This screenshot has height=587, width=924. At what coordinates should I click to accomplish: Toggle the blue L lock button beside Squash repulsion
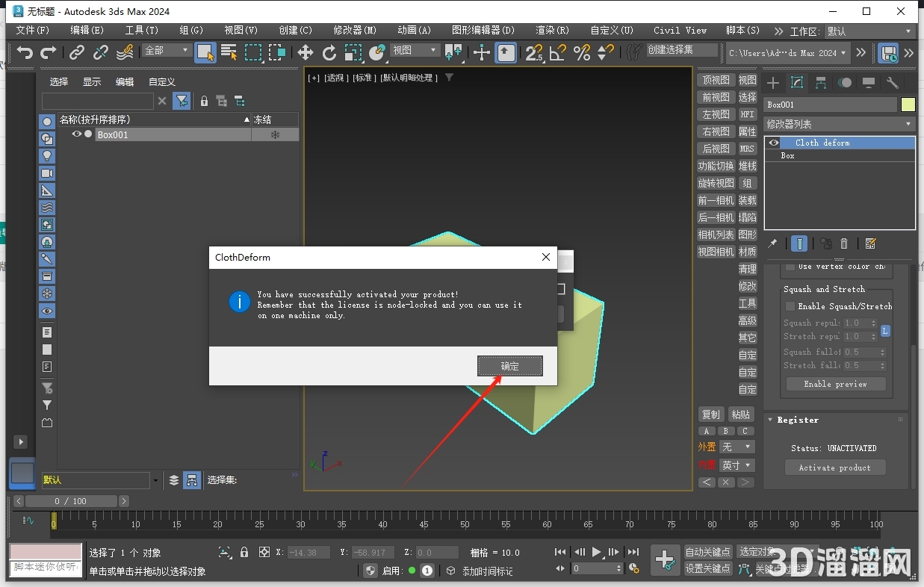[x=885, y=330]
